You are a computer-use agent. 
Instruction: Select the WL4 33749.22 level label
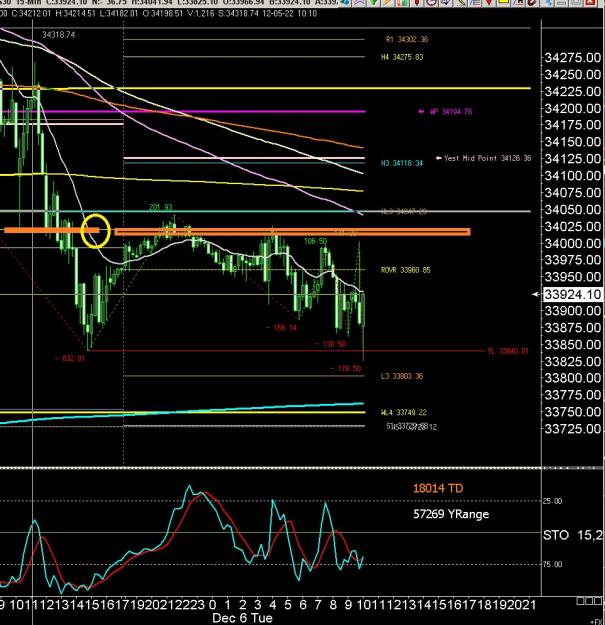point(404,412)
